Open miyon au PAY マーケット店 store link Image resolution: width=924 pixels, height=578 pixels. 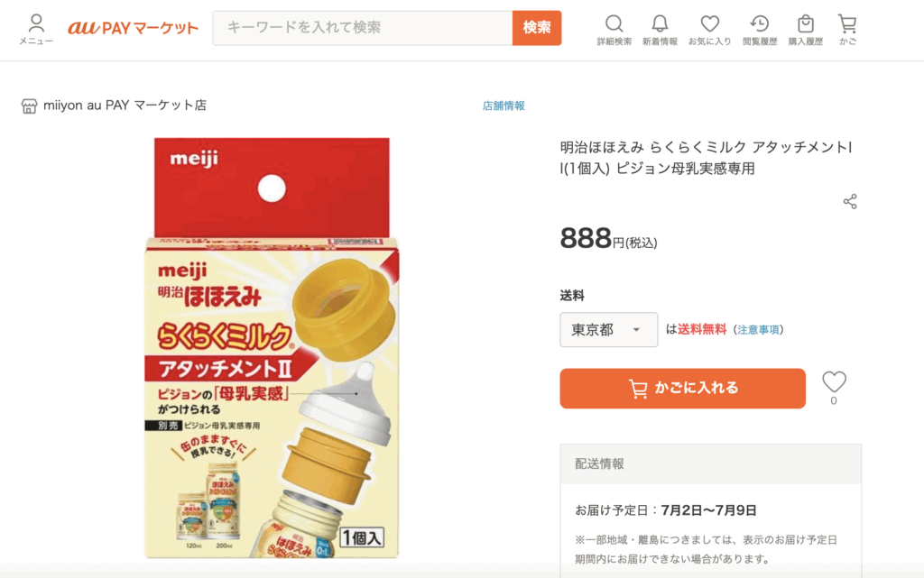[x=125, y=106]
